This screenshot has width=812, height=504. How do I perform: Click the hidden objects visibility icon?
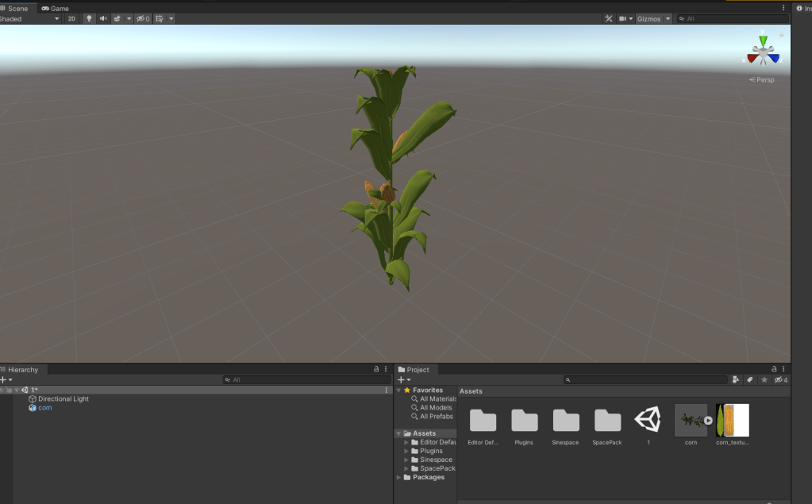point(142,18)
